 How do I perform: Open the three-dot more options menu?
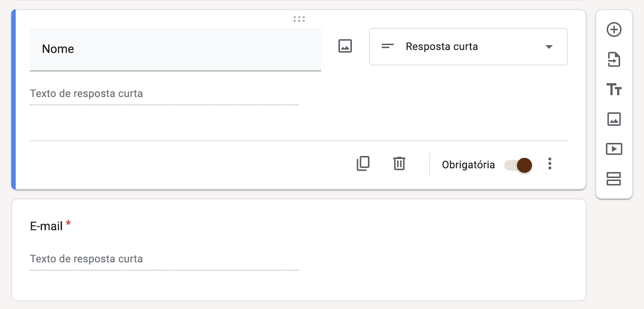(550, 164)
